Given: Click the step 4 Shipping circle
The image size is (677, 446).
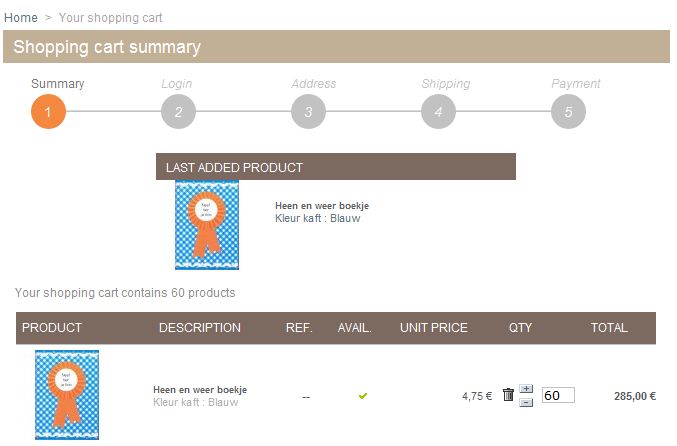Looking at the screenshot, I should (438, 111).
